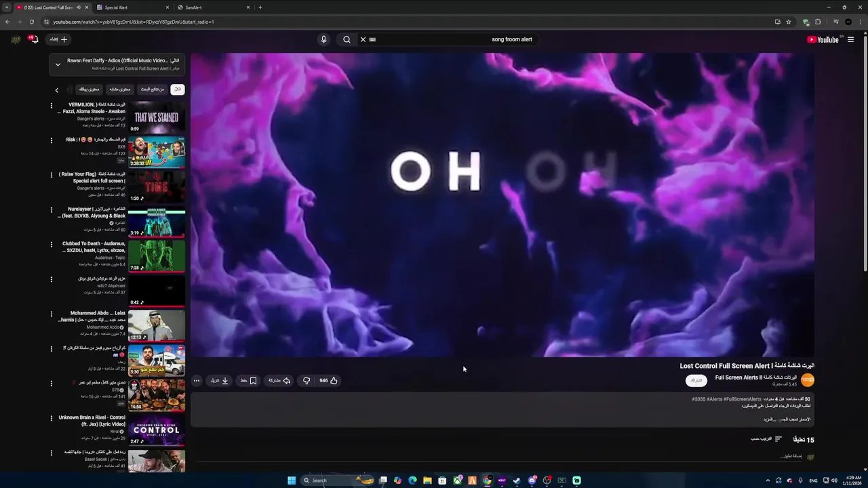Viewport: 868px width, 488px height.
Task: Open 'CONTROL' lyric video thumbnail
Action: 157,430
